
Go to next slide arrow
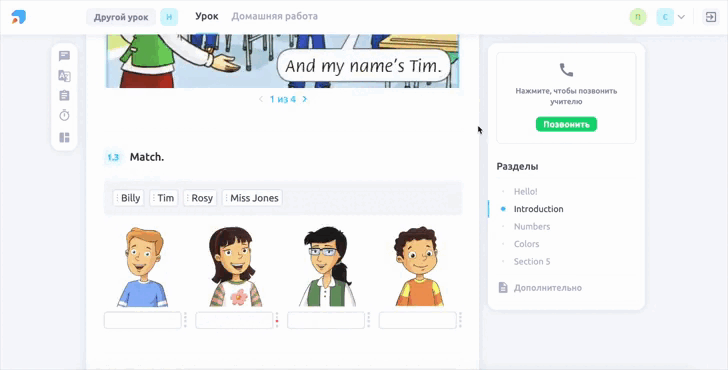(x=305, y=99)
